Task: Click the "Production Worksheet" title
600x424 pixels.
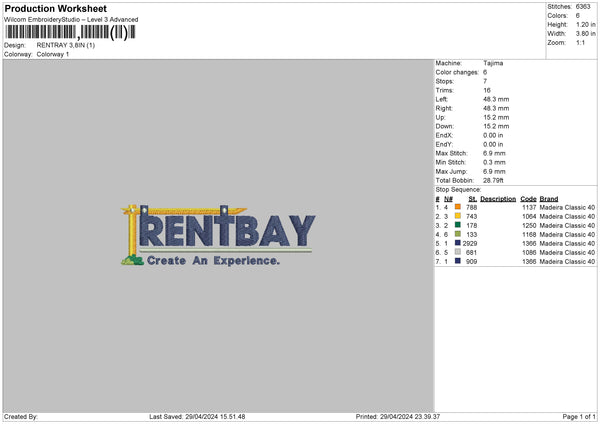Action: click(55, 8)
